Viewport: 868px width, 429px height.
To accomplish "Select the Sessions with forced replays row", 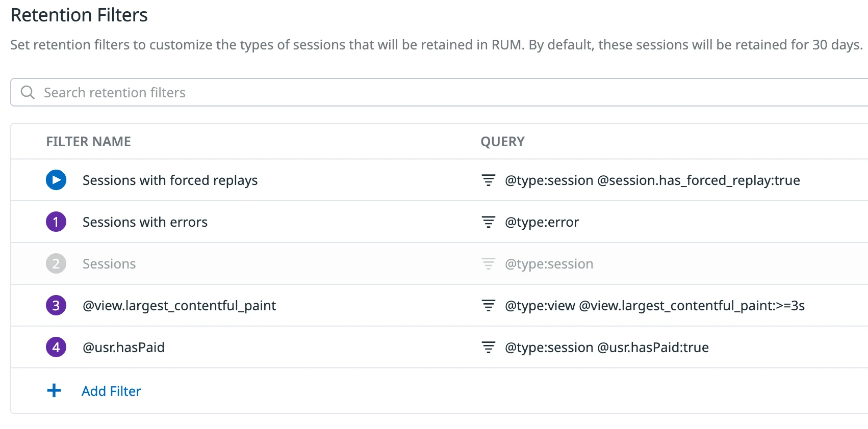I will click(170, 180).
